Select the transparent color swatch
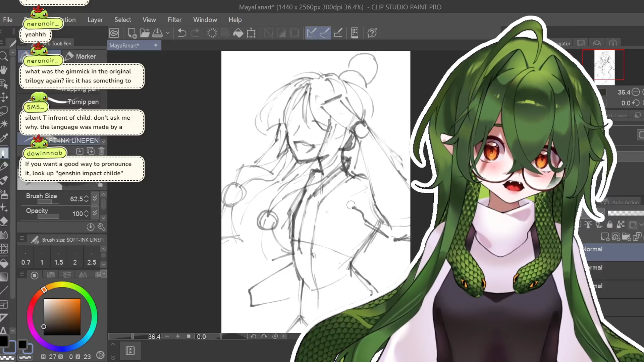 click(x=7, y=358)
